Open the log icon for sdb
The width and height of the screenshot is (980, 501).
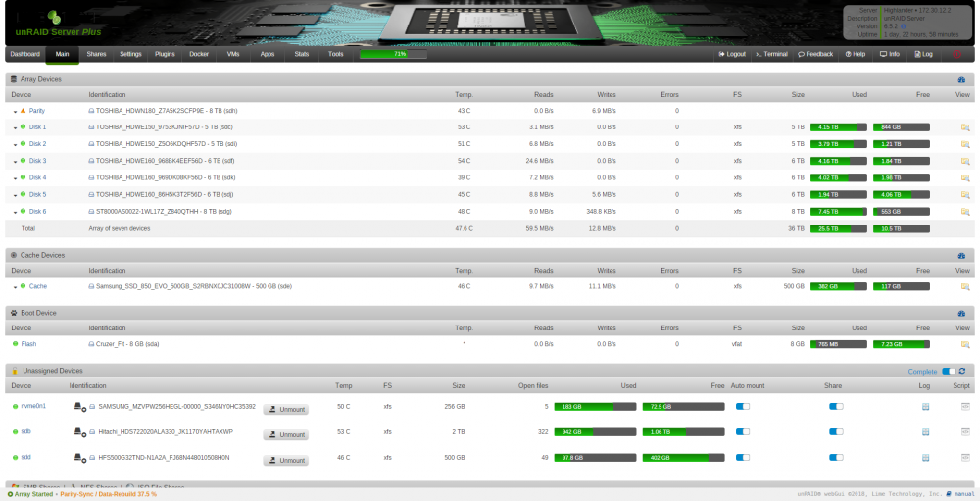point(926,432)
